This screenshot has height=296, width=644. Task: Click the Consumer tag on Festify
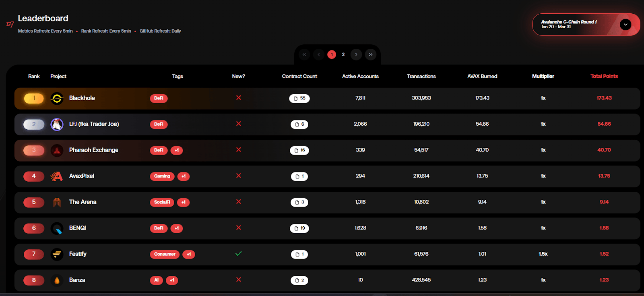click(165, 254)
